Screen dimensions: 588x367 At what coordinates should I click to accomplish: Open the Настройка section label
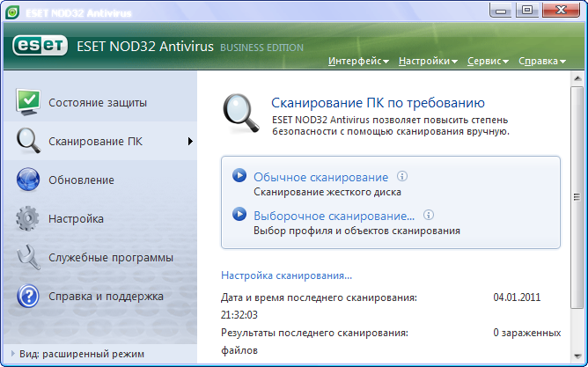tap(76, 218)
